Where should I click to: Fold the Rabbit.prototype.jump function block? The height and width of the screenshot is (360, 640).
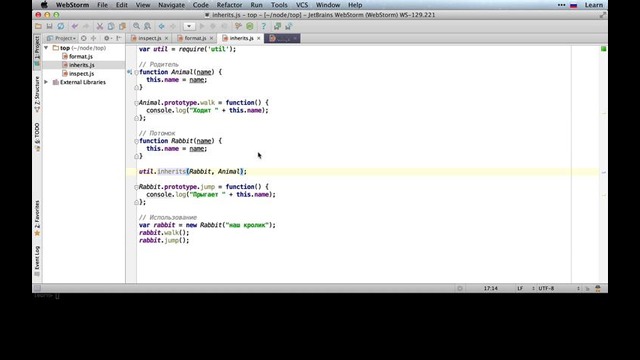tap(136, 187)
